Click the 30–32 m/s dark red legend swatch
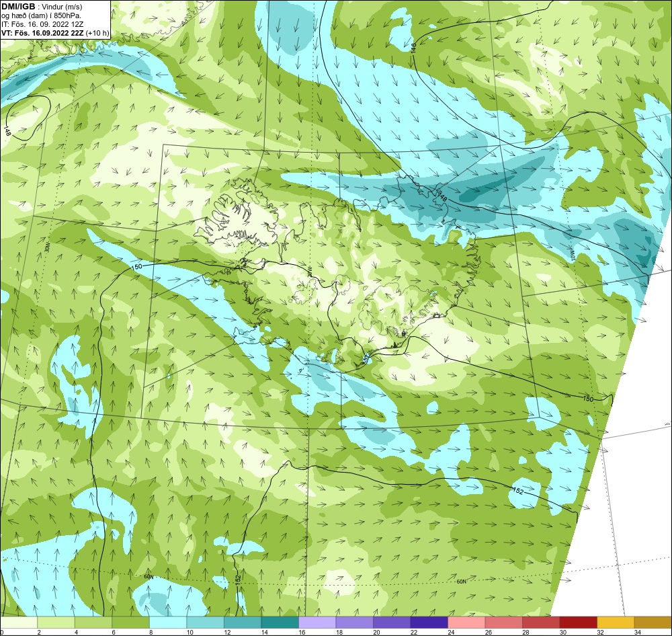 pyautogui.click(x=578, y=622)
